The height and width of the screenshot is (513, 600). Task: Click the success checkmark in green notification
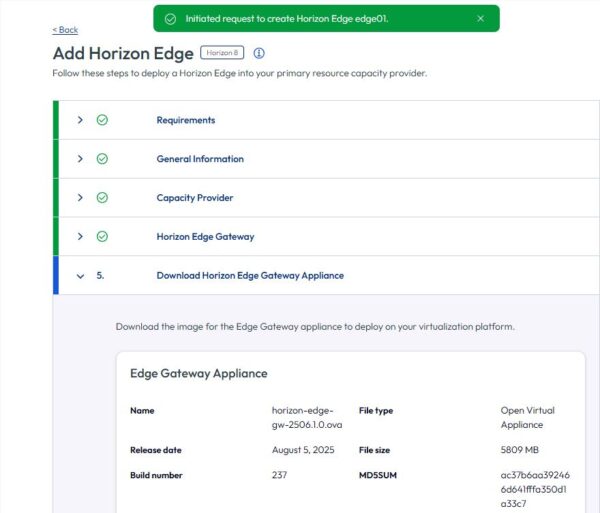coord(170,19)
